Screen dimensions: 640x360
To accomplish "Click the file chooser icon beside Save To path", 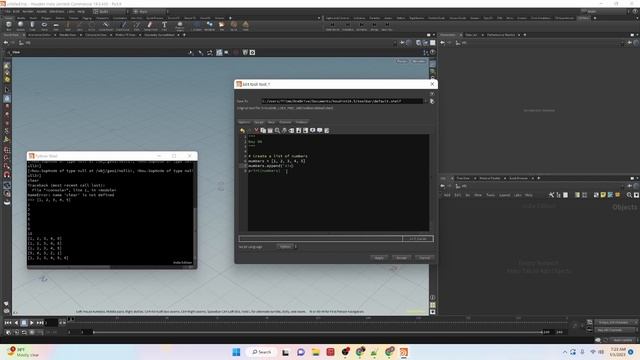I will pyautogui.click(x=432, y=101).
